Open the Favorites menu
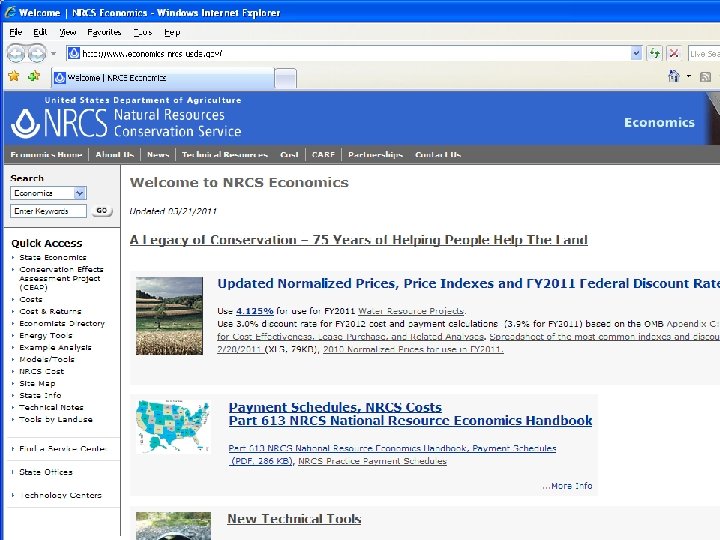720x540 pixels. 104,32
